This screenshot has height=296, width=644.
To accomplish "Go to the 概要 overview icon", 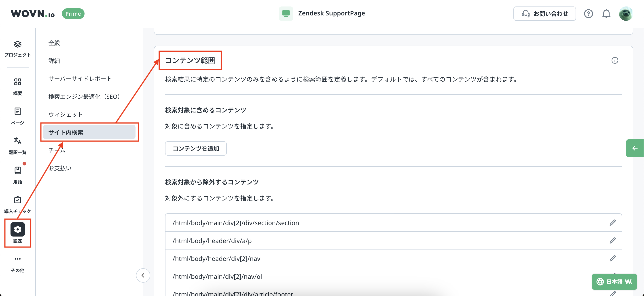I will point(17,82).
